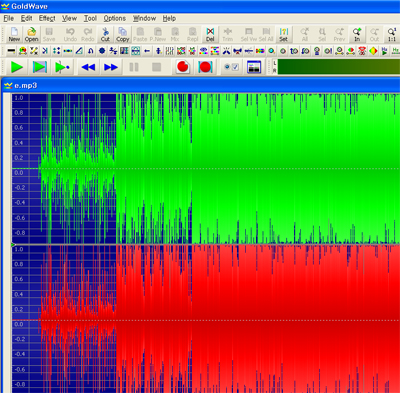Click the Set selection icon
The height and width of the screenshot is (393, 400).
[x=283, y=34]
